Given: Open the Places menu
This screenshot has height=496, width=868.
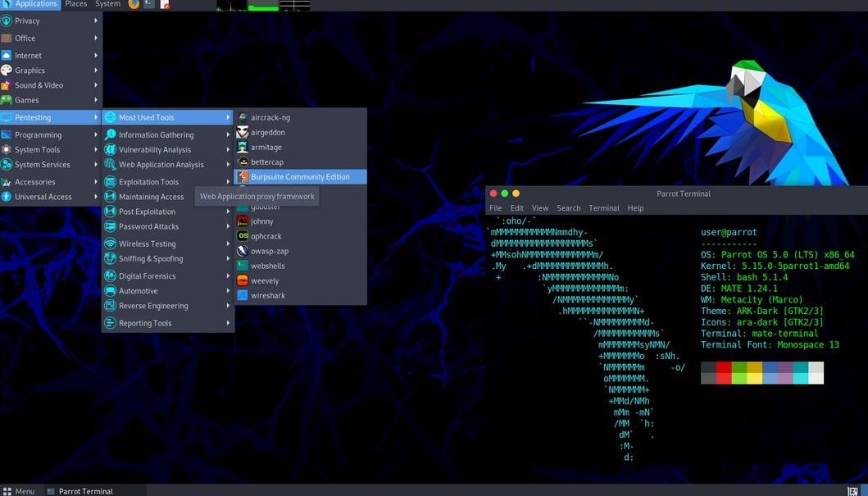Looking at the screenshot, I should [76, 4].
